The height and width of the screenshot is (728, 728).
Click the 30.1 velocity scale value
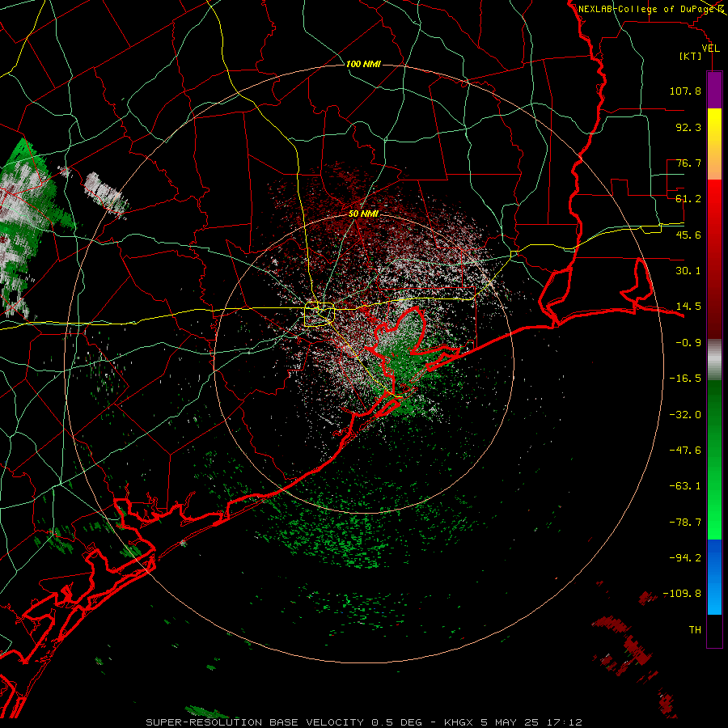point(688,271)
